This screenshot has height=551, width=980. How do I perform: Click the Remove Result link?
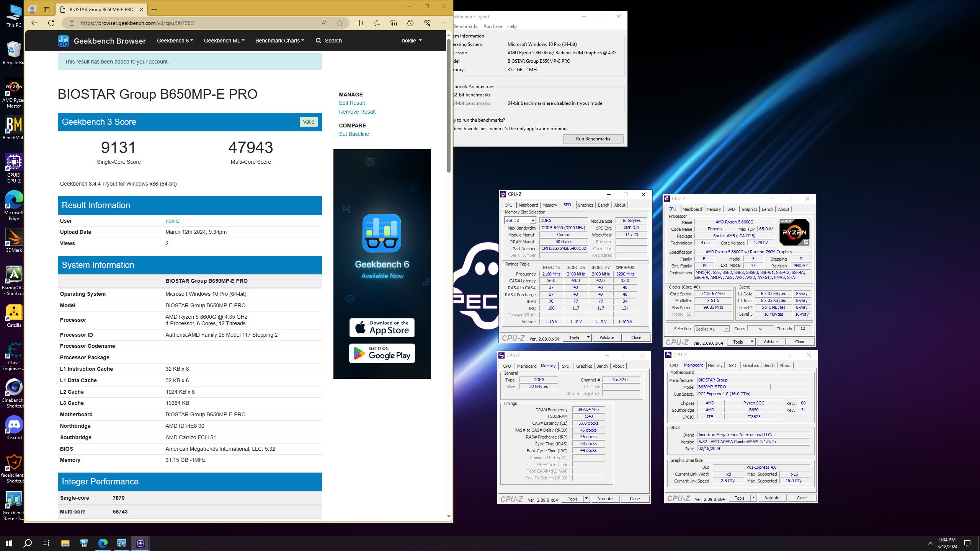[x=357, y=112]
